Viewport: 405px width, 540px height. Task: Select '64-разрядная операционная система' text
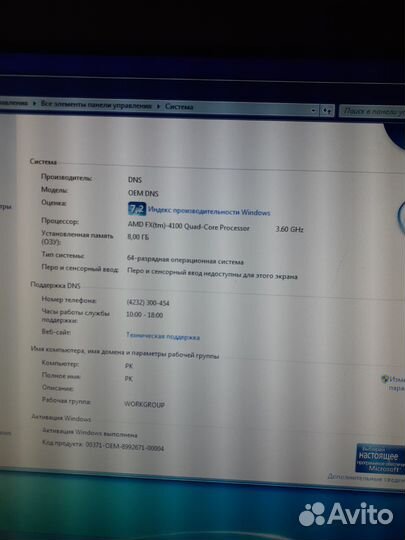[x=185, y=260]
